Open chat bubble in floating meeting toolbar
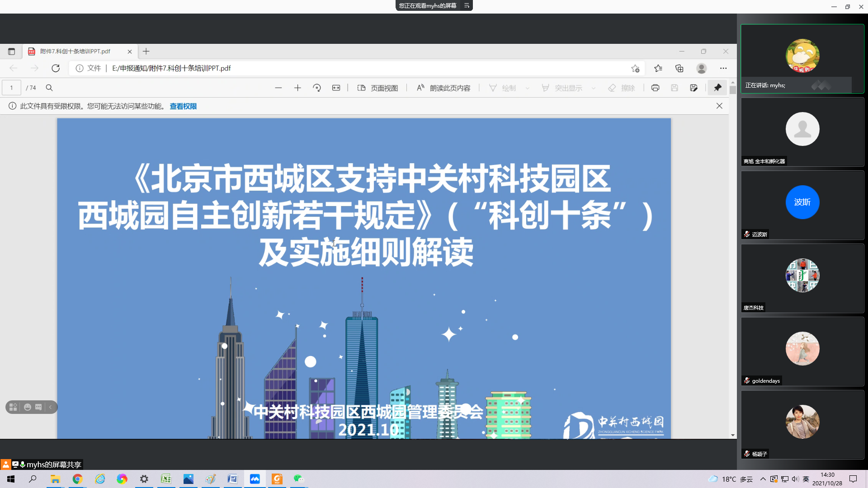868x488 pixels. tap(38, 407)
